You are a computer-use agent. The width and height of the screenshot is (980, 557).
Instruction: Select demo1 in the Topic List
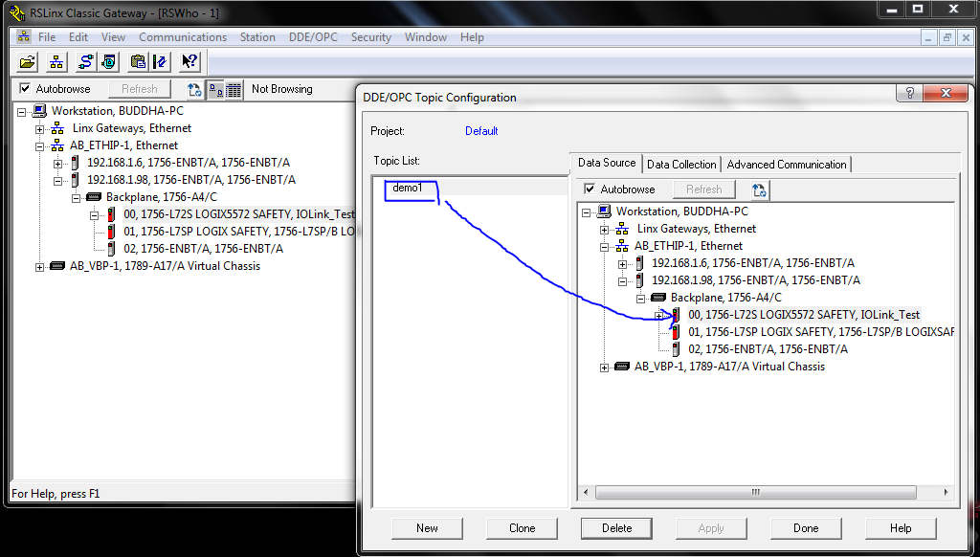click(x=408, y=188)
